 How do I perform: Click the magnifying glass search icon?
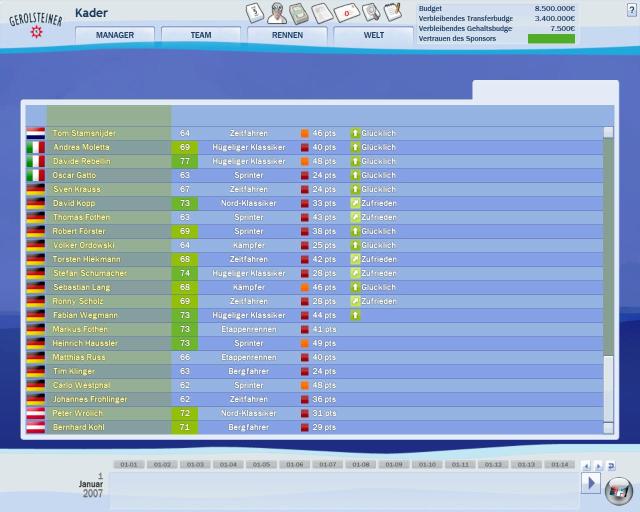pyautogui.click(x=371, y=12)
